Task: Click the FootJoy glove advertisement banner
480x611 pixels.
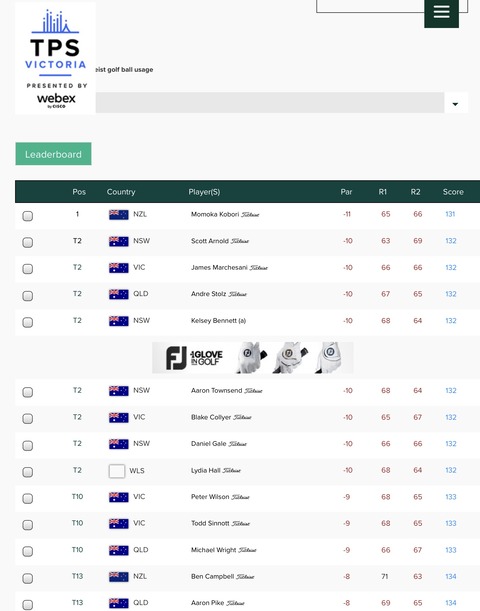Action: click(x=252, y=358)
